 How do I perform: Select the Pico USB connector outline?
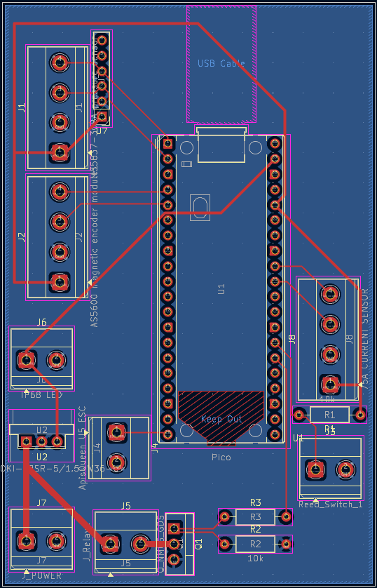[x=221, y=145]
